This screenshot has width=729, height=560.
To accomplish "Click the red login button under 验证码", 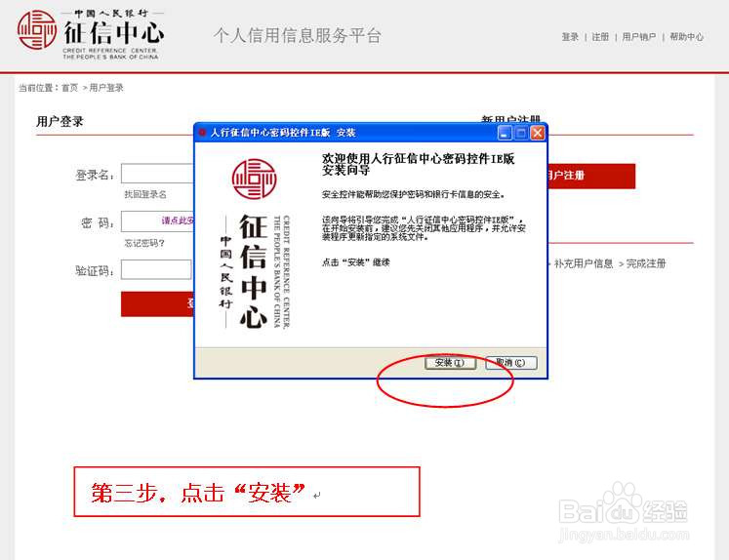I will coord(158,304).
